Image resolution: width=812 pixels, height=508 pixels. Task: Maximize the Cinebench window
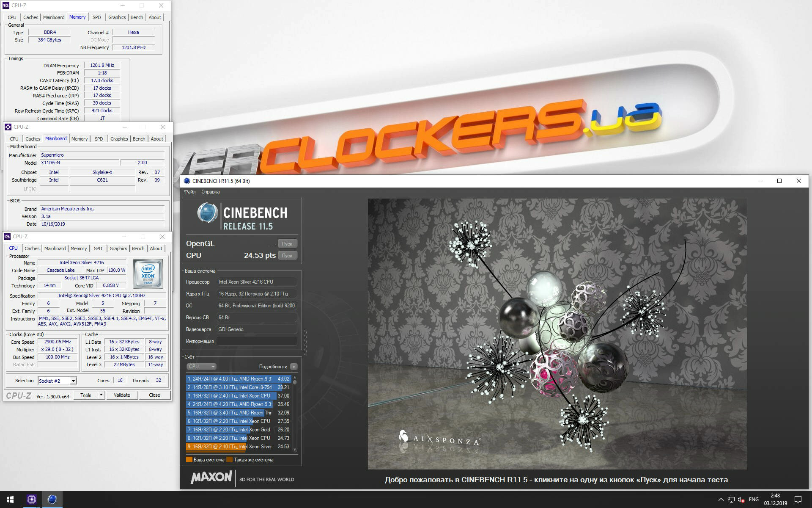click(x=779, y=181)
